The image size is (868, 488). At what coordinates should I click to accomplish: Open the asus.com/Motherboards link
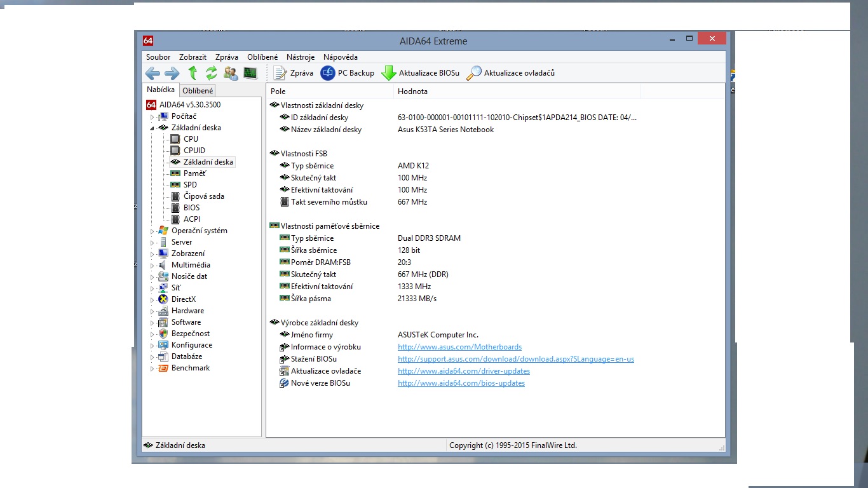pos(460,347)
